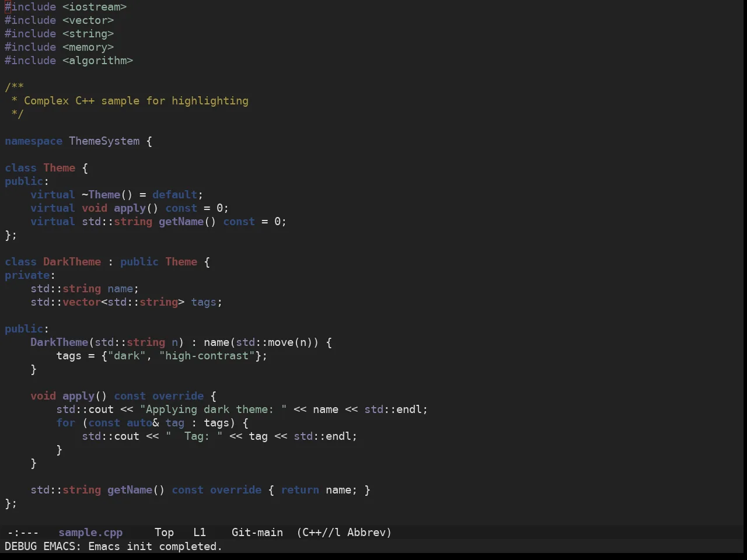Viewport: 747px width, 560px height.
Task: Click the 'for' loop keyword before (const auto&
Action: point(66,423)
